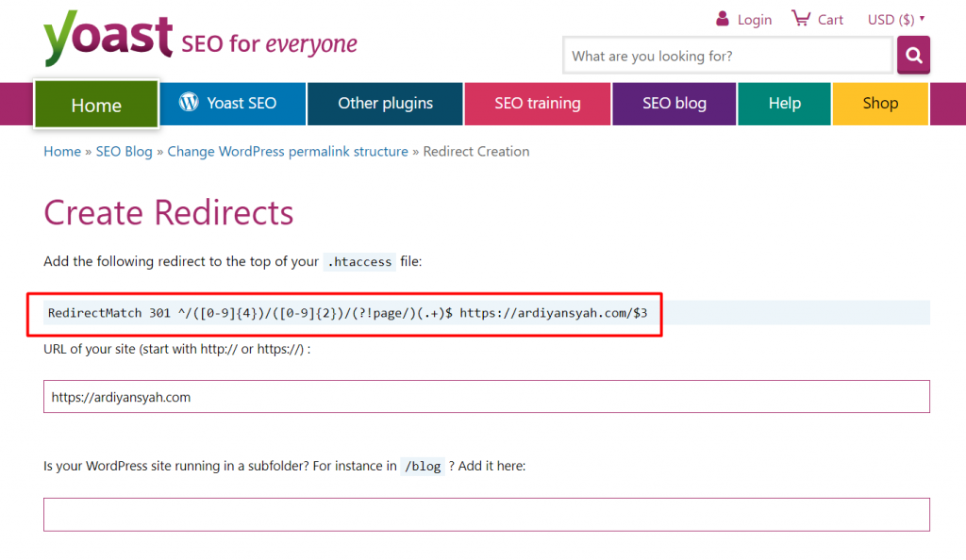Image resolution: width=966 pixels, height=560 pixels.
Task: Visit the SEO blog tab
Action: (x=674, y=104)
